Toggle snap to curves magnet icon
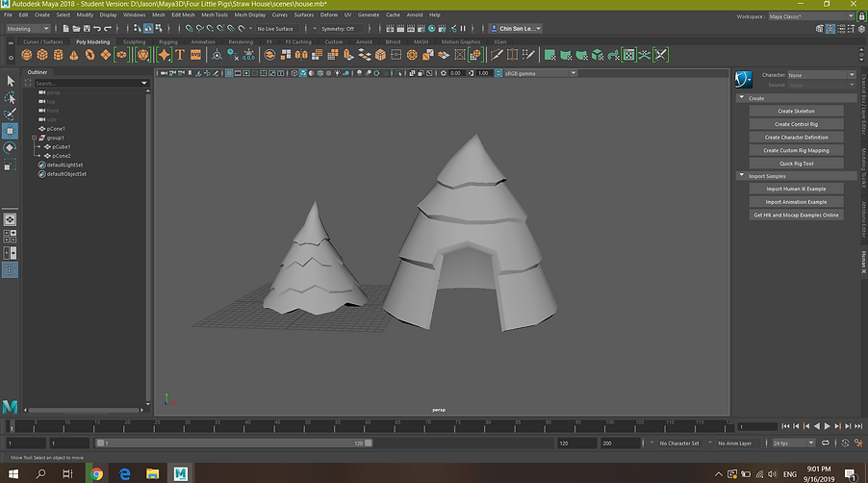This screenshot has height=483, width=868. [x=200, y=28]
